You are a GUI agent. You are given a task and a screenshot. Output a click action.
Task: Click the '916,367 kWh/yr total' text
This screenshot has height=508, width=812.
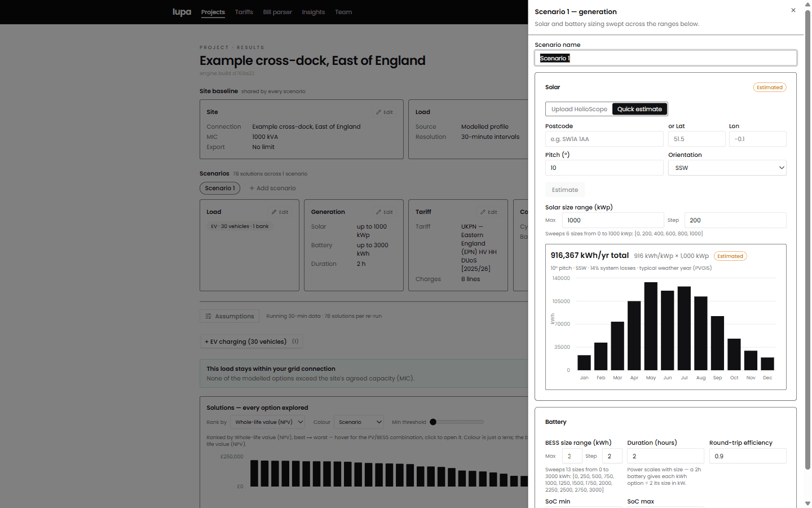pos(590,255)
